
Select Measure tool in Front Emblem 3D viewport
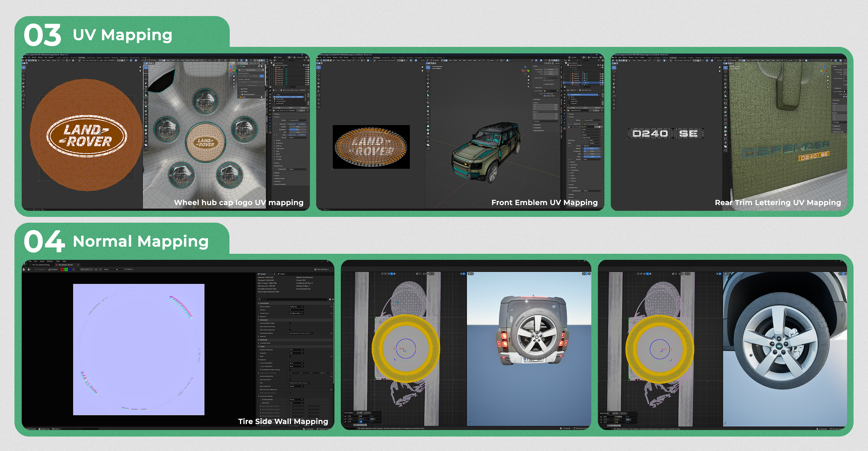pyautogui.click(x=428, y=95)
